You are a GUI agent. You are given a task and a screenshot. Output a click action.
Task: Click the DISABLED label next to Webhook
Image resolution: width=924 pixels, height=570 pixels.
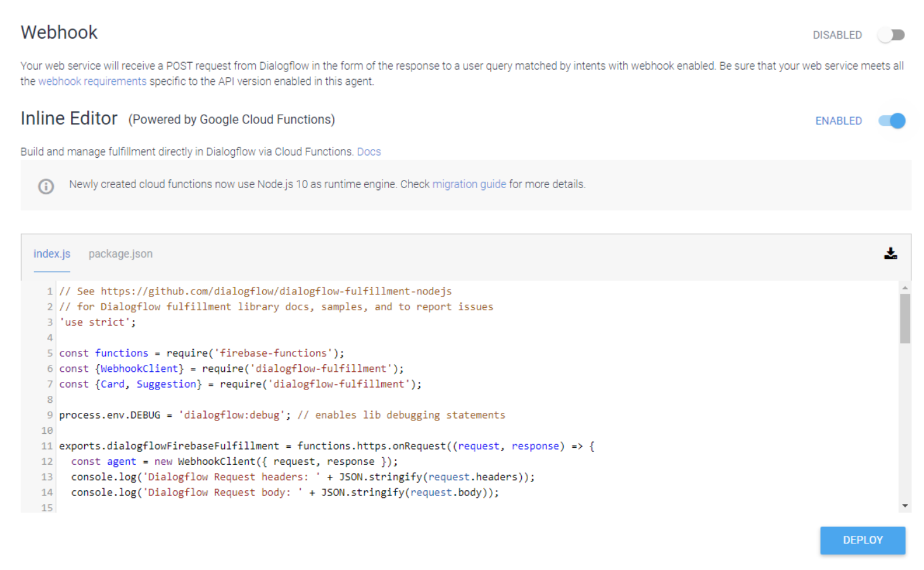click(x=837, y=35)
